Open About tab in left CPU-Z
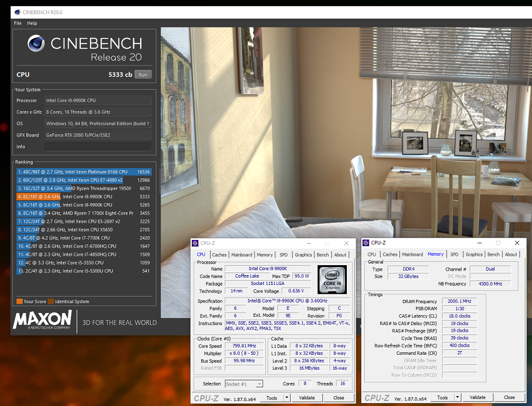 click(x=340, y=255)
